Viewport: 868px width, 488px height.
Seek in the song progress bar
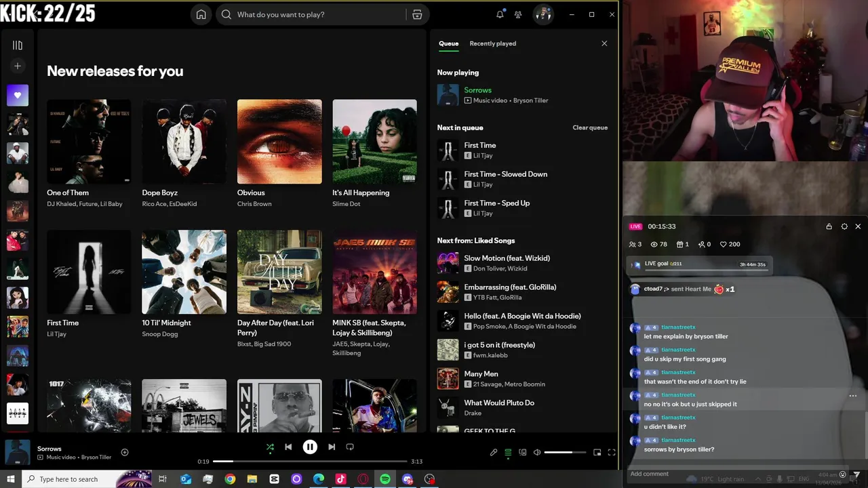310,462
